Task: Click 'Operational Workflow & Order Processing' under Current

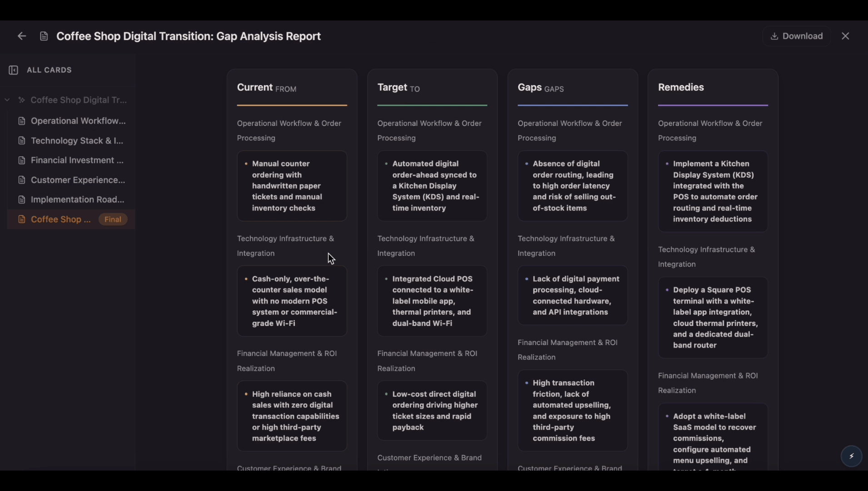Action: (289, 130)
